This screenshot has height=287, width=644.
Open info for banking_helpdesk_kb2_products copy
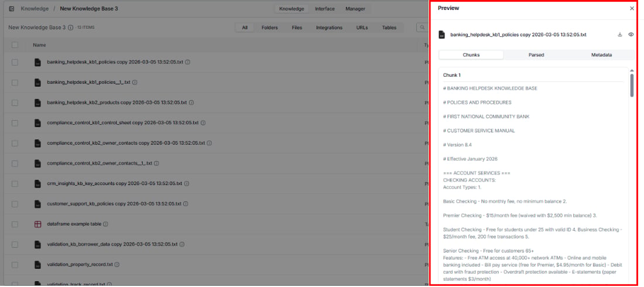tap(191, 103)
